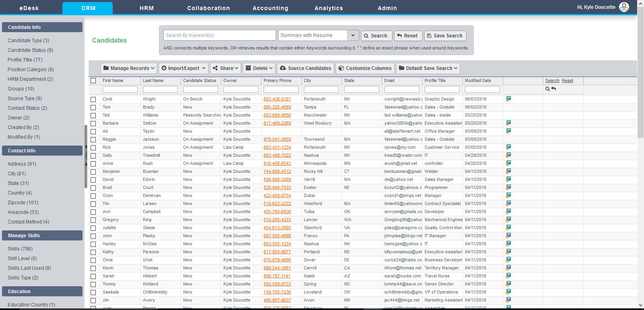Click the resume icon in Cindi Wright's row
The height and width of the screenshot is (310, 644).
pyautogui.click(x=508, y=99)
